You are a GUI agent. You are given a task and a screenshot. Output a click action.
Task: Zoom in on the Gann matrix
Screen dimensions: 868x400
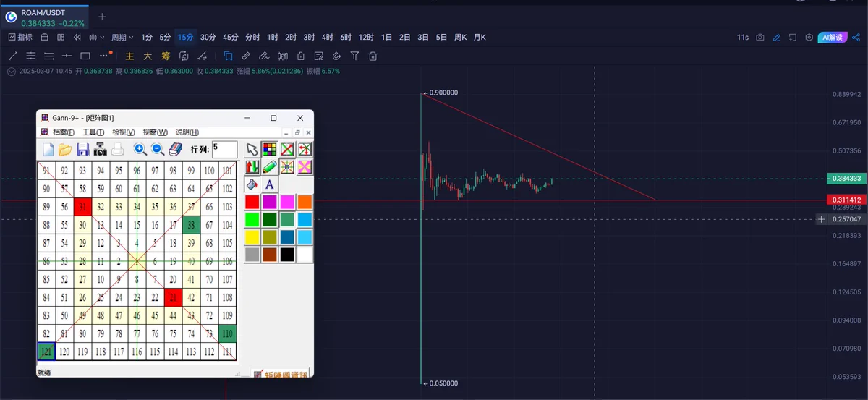[140, 149]
